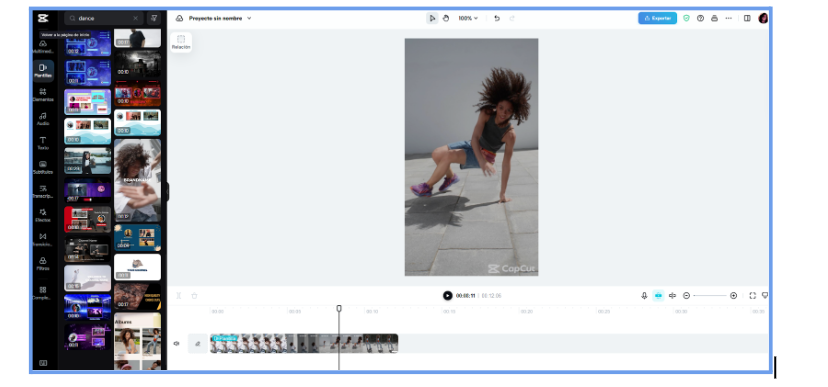The image size is (828, 387).
Task: Mute the track with the speaker icon
Action: click(176, 344)
